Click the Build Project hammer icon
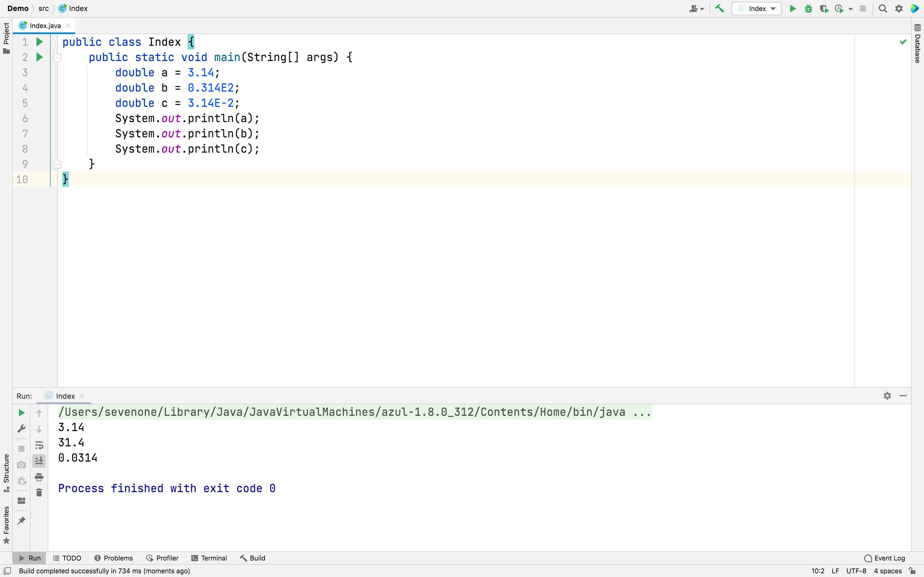The height and width of the screenshot is (577, 924). pos(719,9)
